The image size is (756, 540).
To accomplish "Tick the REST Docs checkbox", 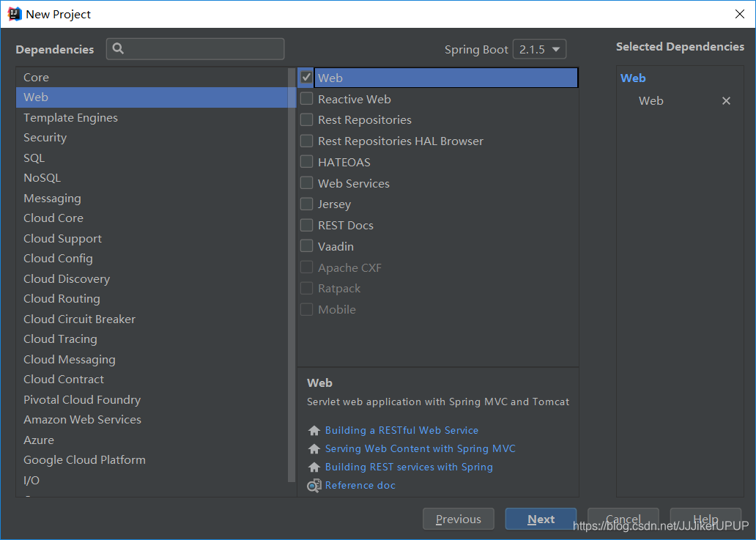I will [307, 225].
